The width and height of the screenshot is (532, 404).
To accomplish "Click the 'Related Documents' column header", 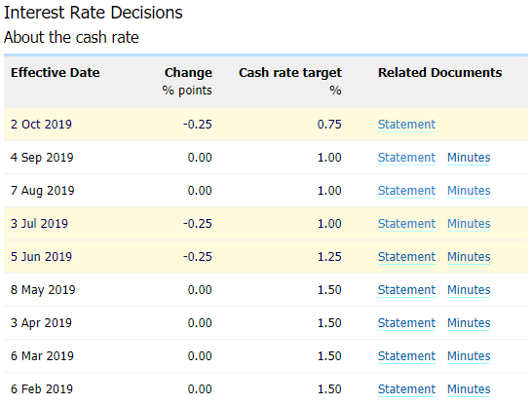I will [x=440, y=73].
